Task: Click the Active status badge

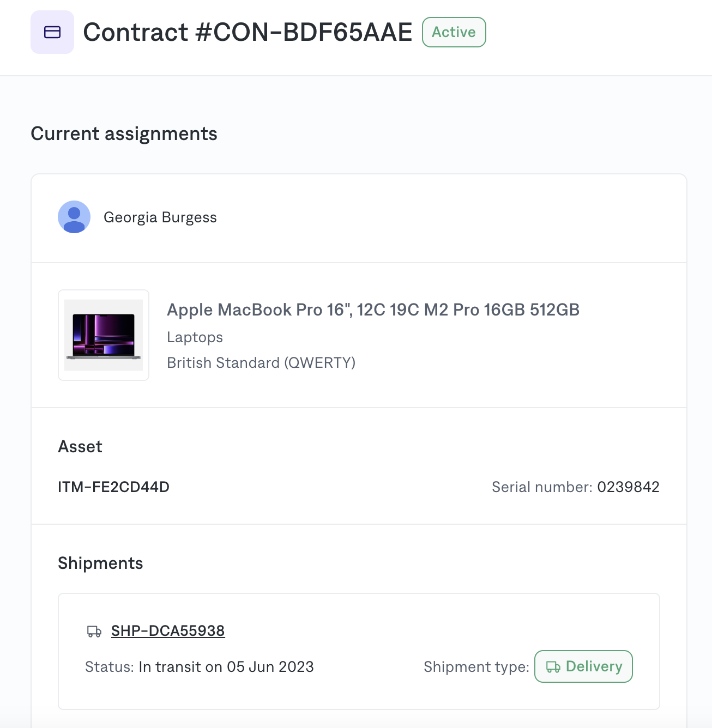Action: click(x=454, y=32)
